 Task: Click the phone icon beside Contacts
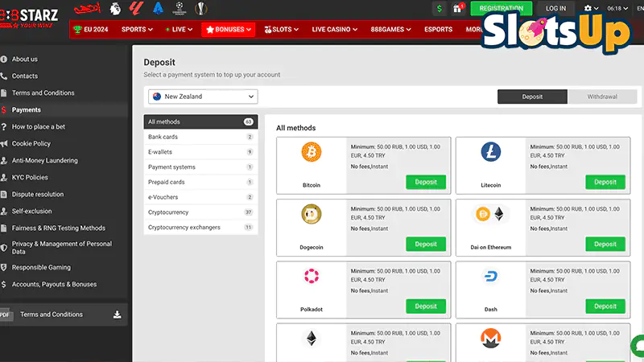pos(4,76)
